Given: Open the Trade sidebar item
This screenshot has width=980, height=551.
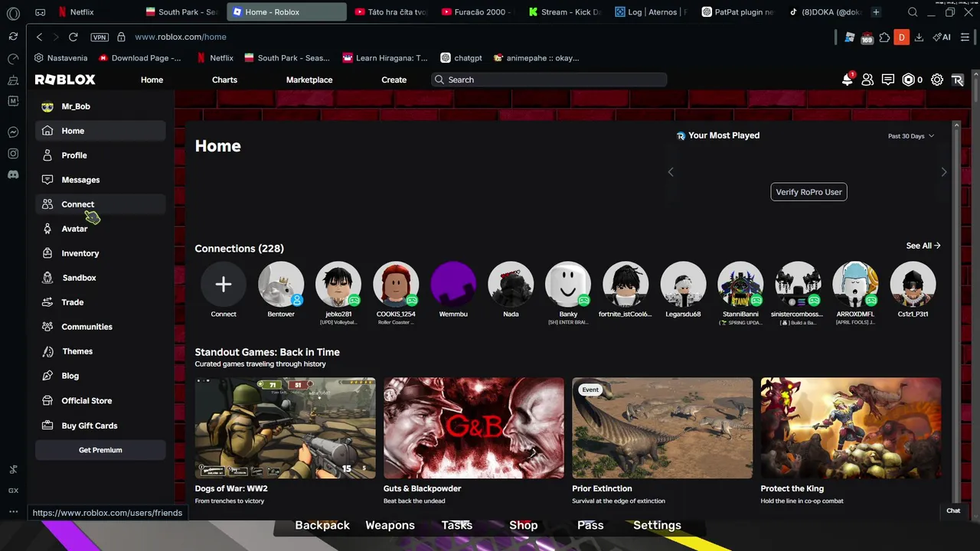Looking at the screenshot, I should 100,302.
